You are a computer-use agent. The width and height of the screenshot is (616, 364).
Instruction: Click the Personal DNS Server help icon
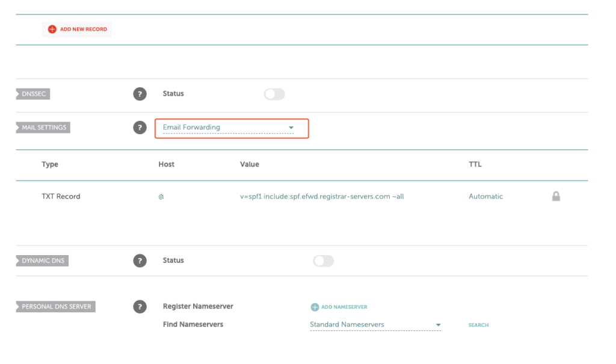[140, 306]
